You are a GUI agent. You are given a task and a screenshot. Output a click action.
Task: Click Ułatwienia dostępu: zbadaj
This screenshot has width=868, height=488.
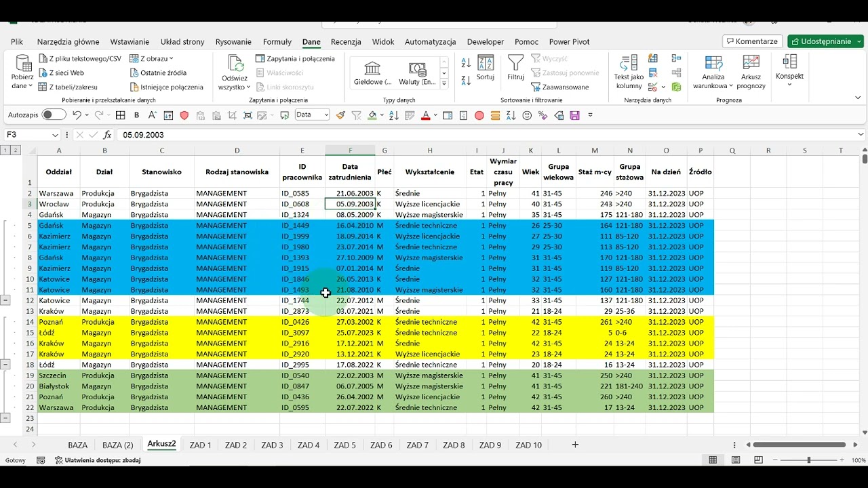click(x=98, y=460)
